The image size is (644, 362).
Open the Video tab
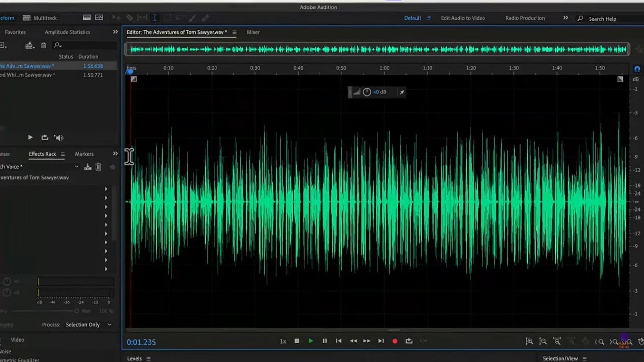[17, 340]
